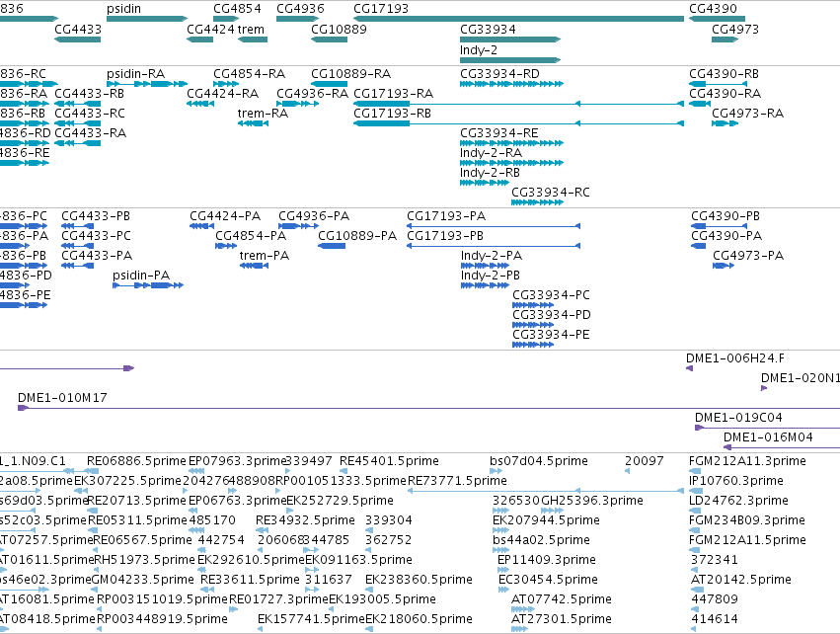Open transcript CG4424-RA
840x634 pixels.
coord(223,94)
